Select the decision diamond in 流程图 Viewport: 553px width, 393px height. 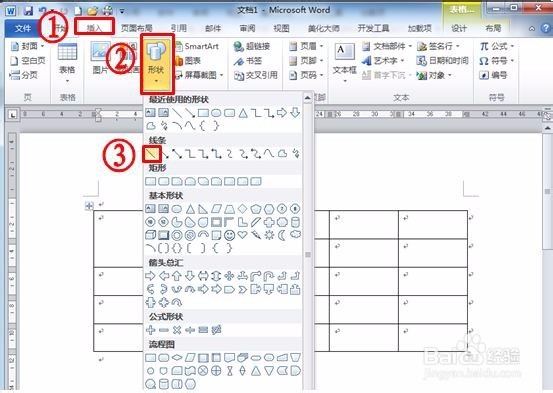(x=177, y=358)
